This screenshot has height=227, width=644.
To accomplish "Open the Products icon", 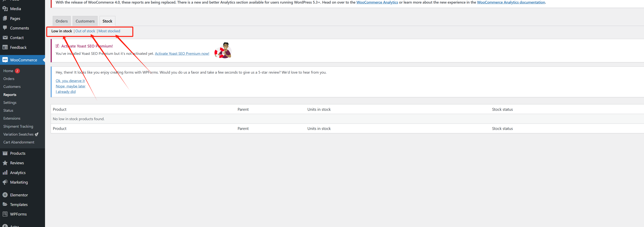I will click(x=5, y=153).
